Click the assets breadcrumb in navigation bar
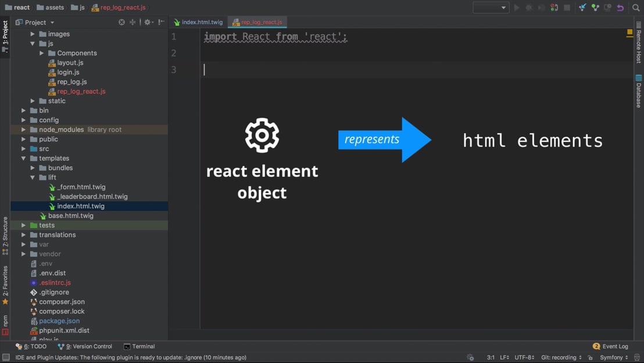Screen dimensions: 644x363 [x=51, y=8]
